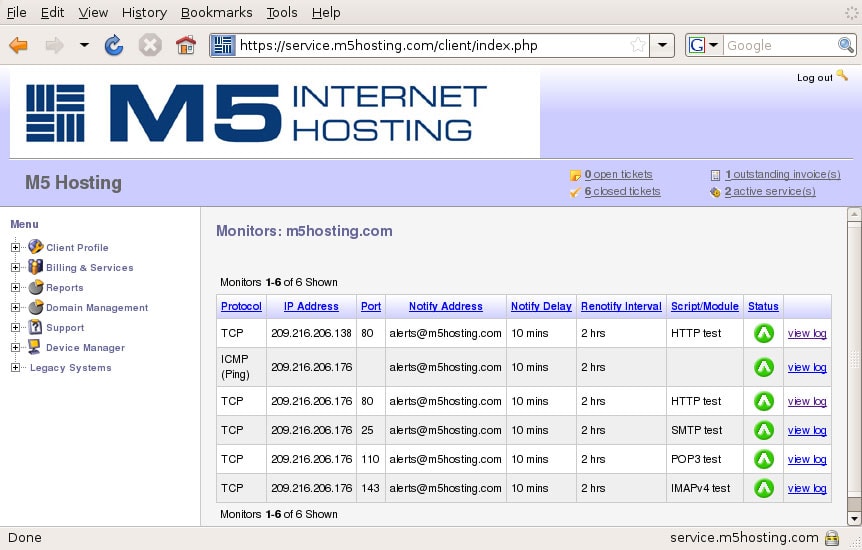Click inside the Google search field
Viewport: 862px width, 550px height.
[x=779, y=45]
